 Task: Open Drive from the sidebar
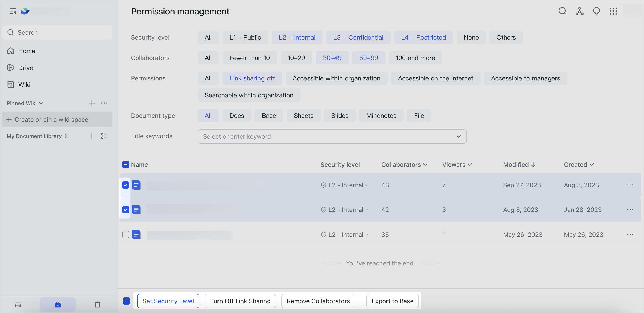[x=57, y=68]
